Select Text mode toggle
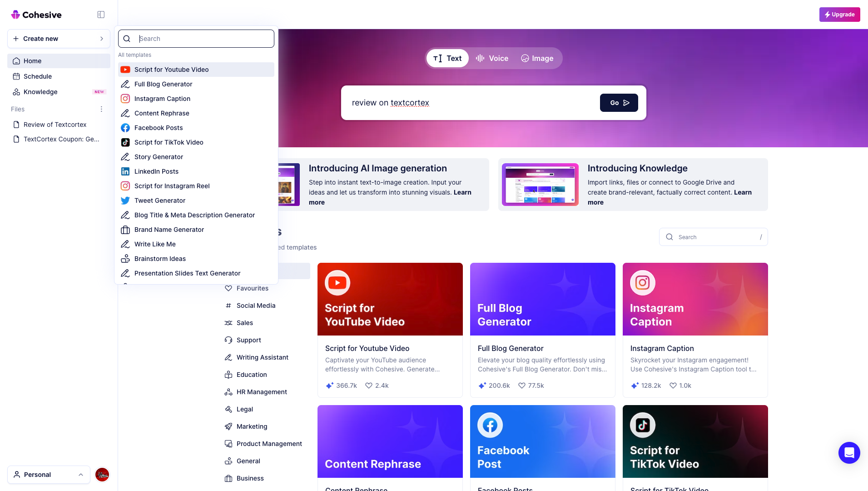868x491 pixels. 447,58
